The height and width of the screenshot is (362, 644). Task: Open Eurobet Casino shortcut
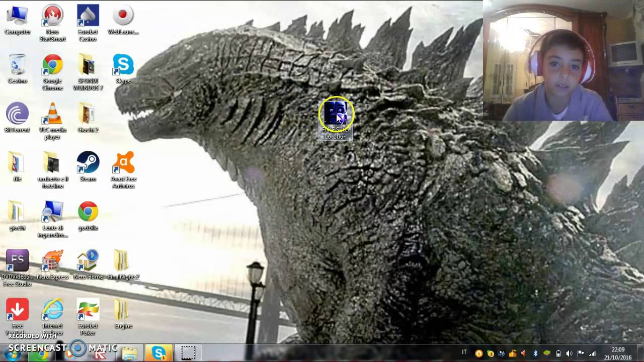tap(88, 23)
